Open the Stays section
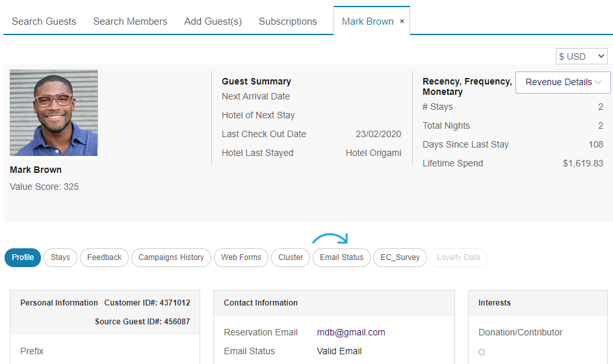The height and width of the screenshot is (364, 613). tap(60, 257)
